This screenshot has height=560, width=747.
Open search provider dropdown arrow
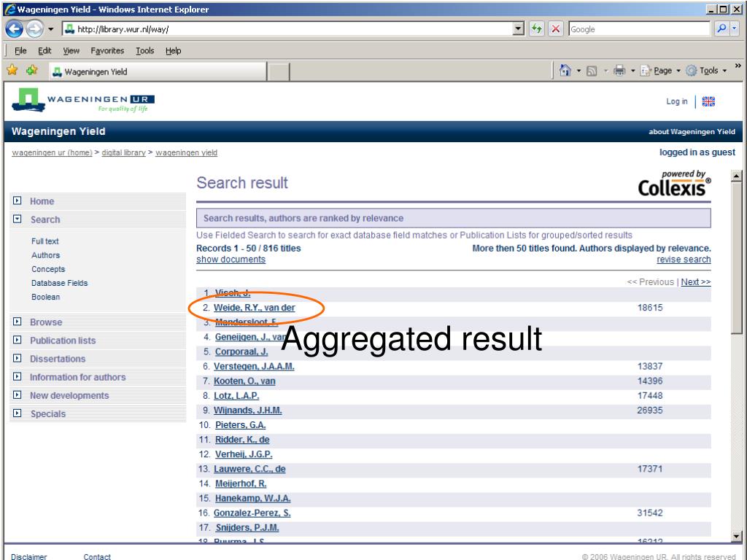734,29
